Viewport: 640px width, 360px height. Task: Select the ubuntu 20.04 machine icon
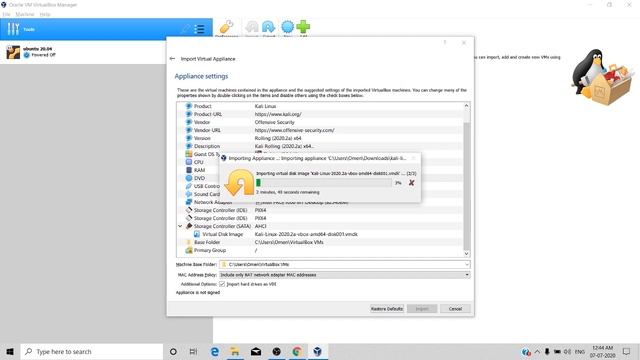13,52
